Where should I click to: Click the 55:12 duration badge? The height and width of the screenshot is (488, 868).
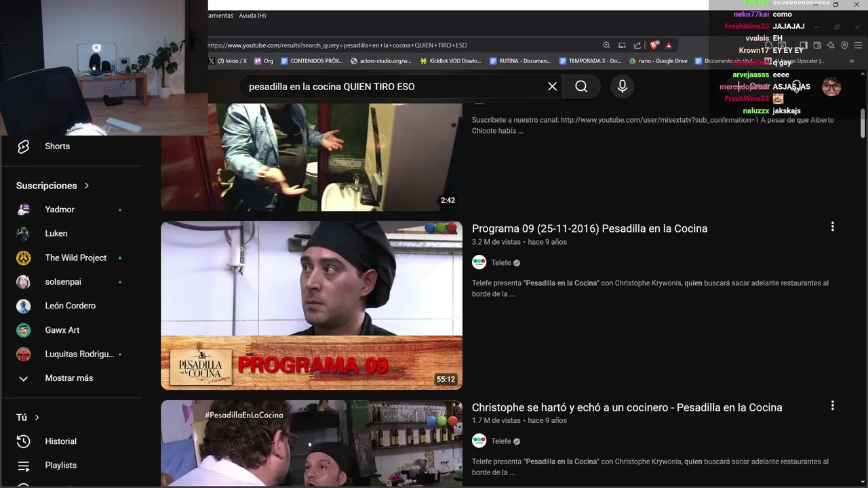pos(446,380)
